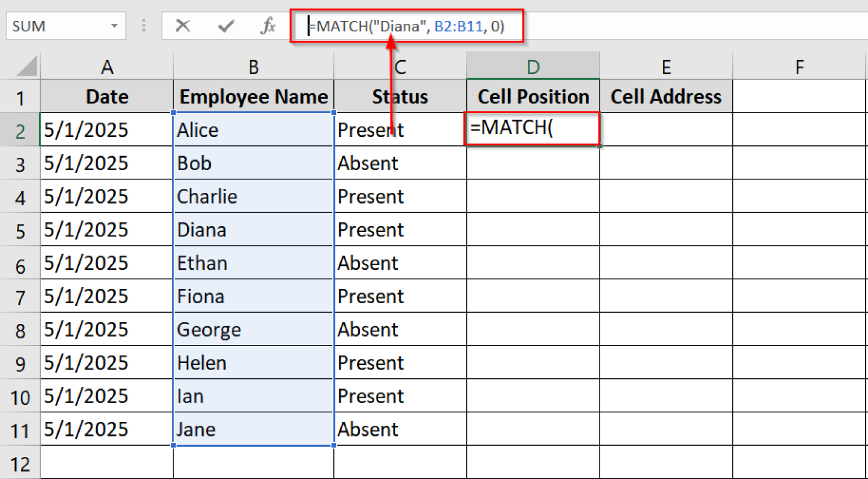Image resolution: width=868 pixels, height=479 pixels.
Task: Select row header 11
Action: point(20,429)
